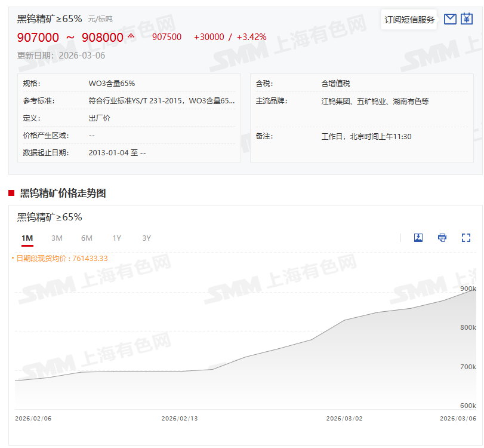Click the 黑钨精矿≥65% product title at top

pos(50,19)
